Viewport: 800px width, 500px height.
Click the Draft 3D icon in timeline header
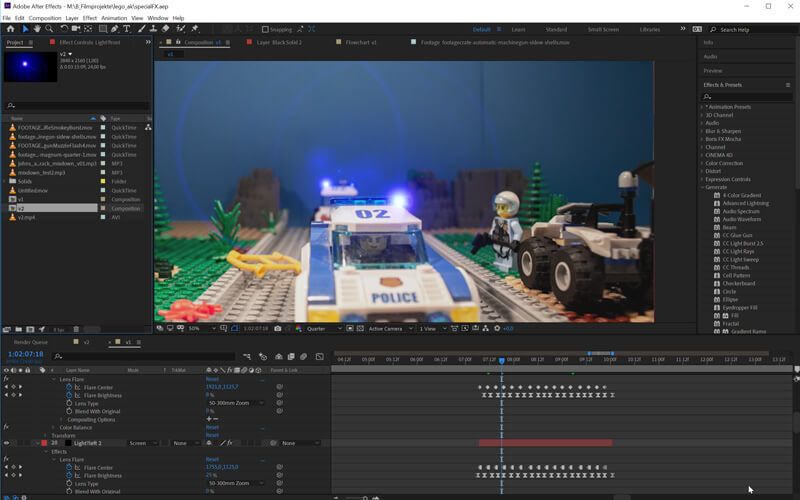(263, 357)
